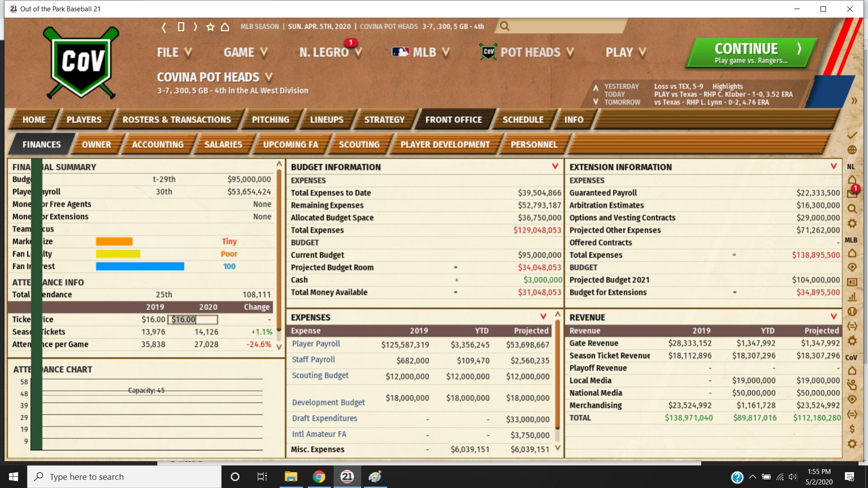Open the CoV section home icon

852,370
